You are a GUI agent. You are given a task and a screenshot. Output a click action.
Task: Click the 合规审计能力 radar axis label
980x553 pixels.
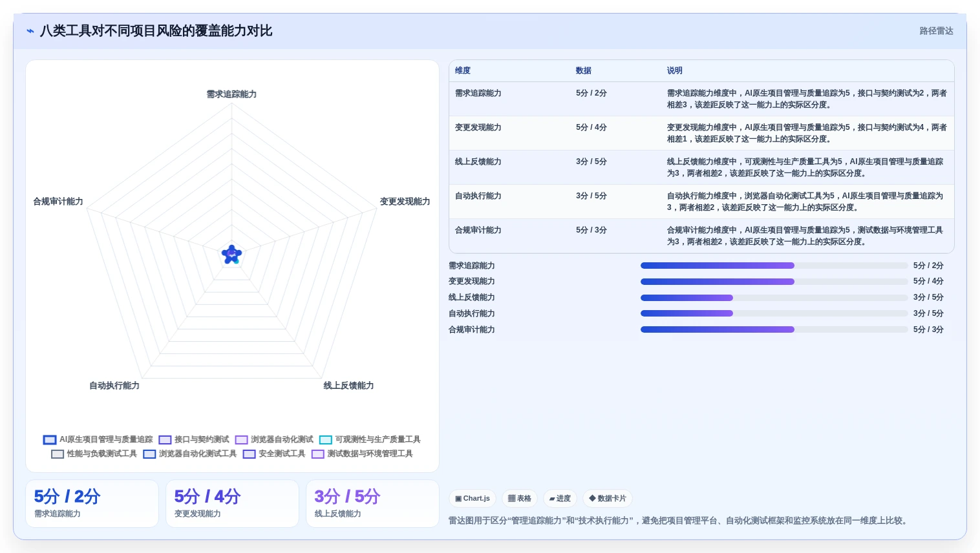click(x=58, y=202)
